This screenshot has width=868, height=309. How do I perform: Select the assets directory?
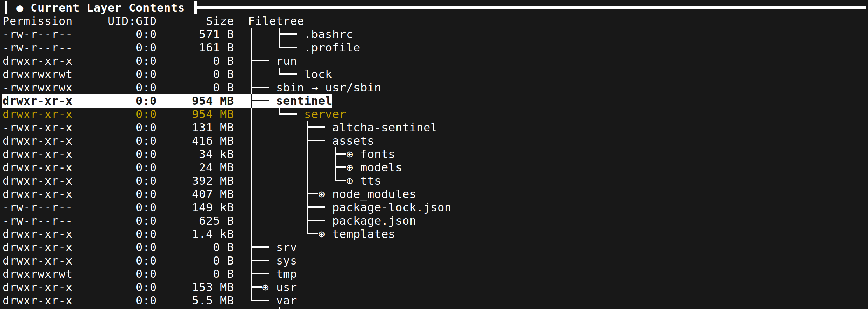[353, 141]
